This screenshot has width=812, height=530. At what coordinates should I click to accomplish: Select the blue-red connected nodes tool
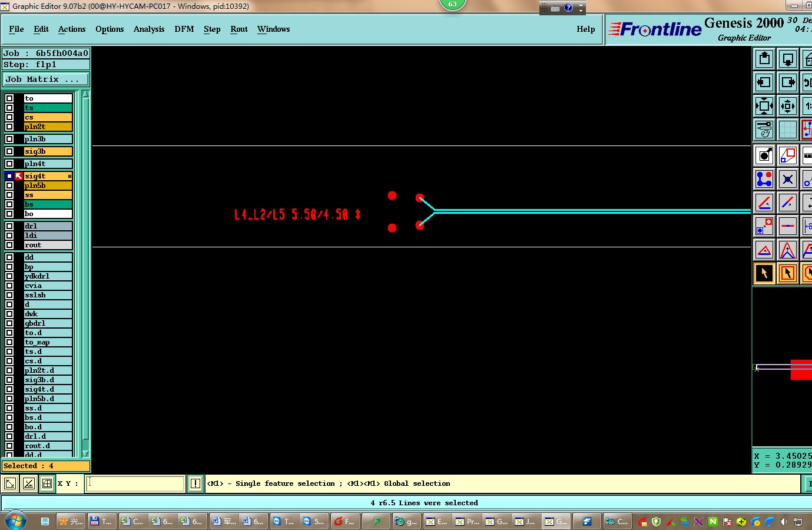click(764, 179)
